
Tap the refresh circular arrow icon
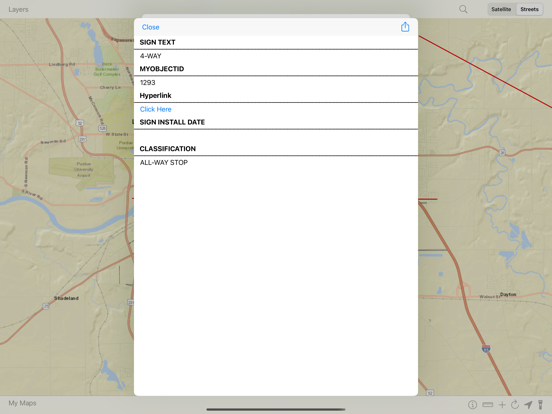click(515, 404)
